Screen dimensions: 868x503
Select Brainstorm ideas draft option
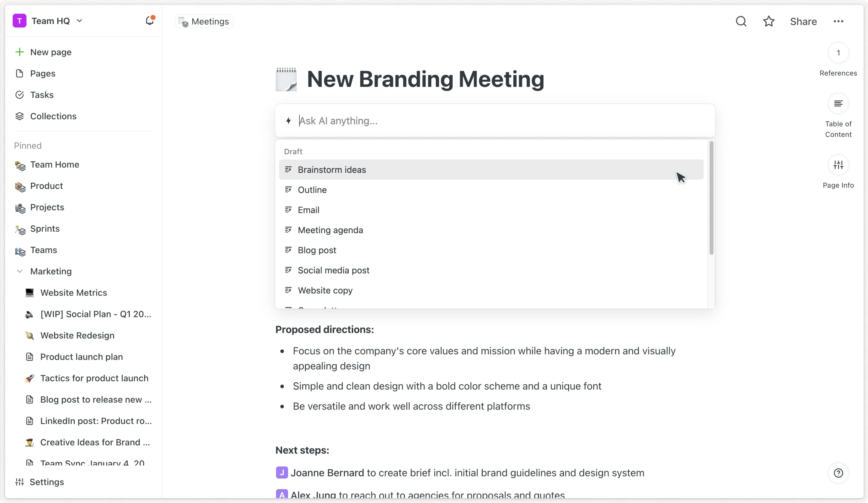[x=332, y=170]
